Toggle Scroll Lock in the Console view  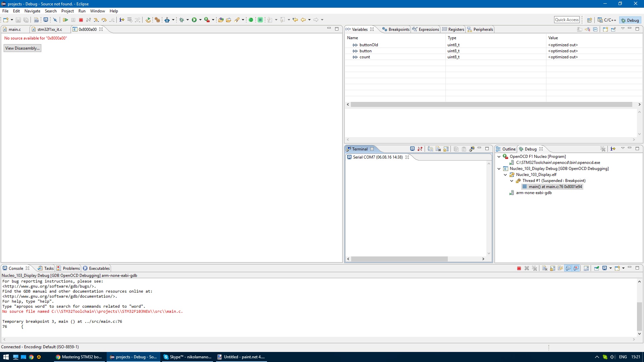click(552, 268)
